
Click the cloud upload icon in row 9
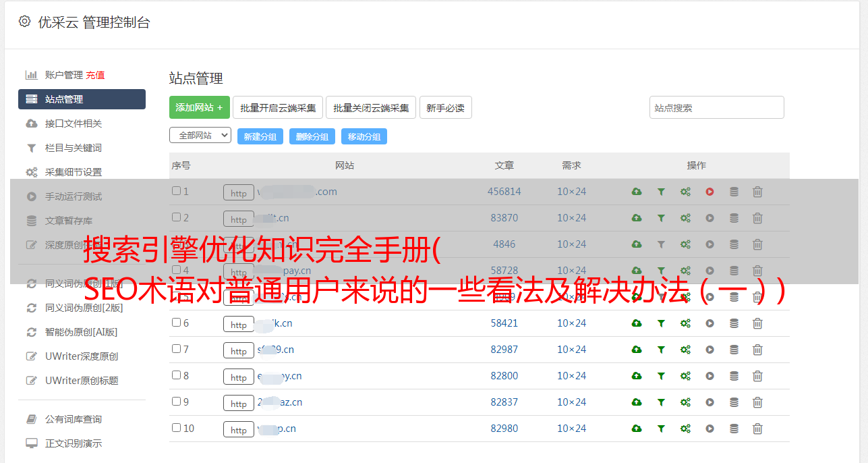(x=637, y=402)
